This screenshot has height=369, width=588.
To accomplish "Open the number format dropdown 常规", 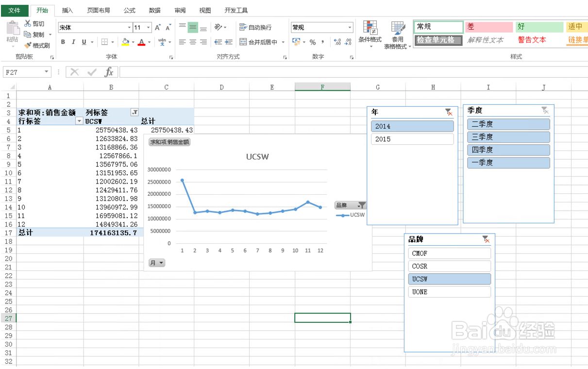I will [350, 28].
